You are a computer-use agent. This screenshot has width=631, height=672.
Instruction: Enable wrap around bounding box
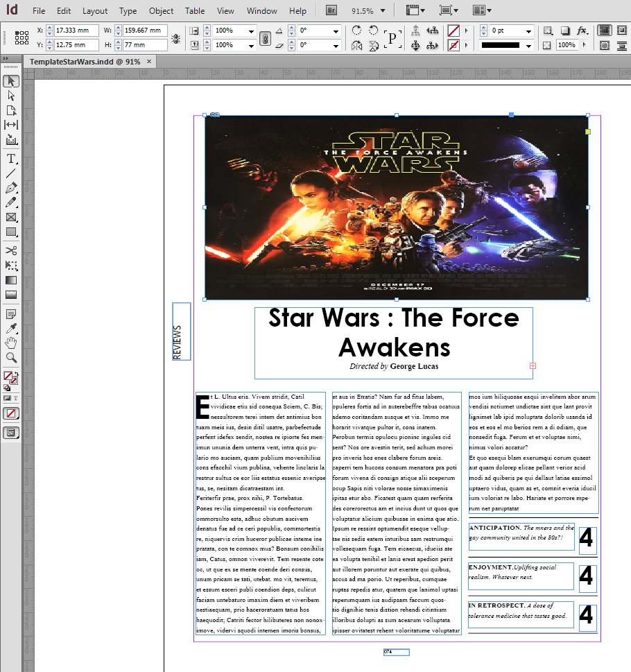[621, 31]
